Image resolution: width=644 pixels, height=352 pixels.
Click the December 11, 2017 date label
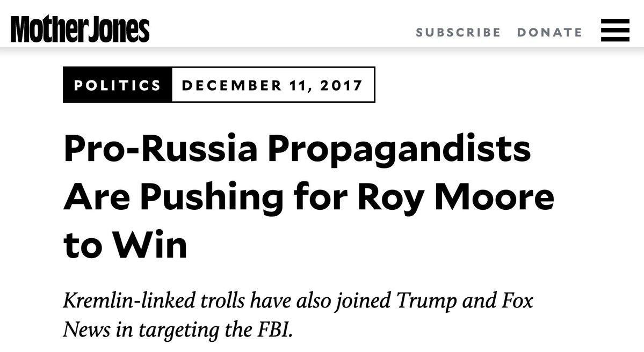[x=272, y=85]
